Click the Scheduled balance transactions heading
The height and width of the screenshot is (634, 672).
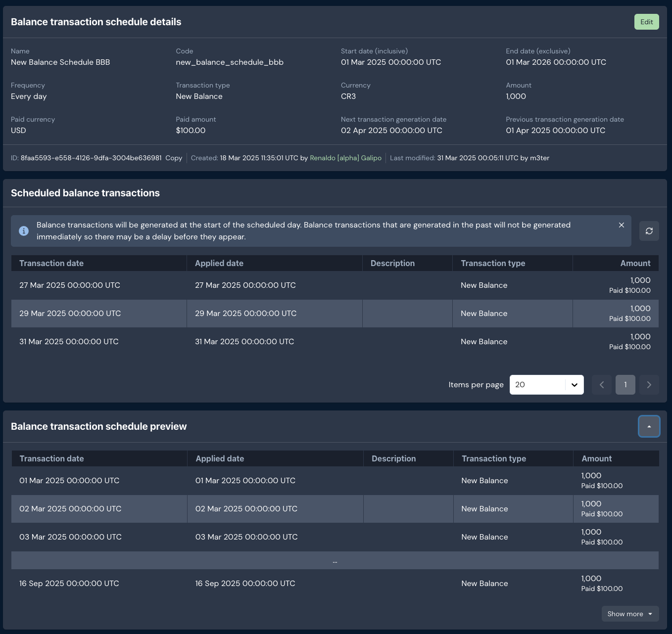tap(85, 193)
